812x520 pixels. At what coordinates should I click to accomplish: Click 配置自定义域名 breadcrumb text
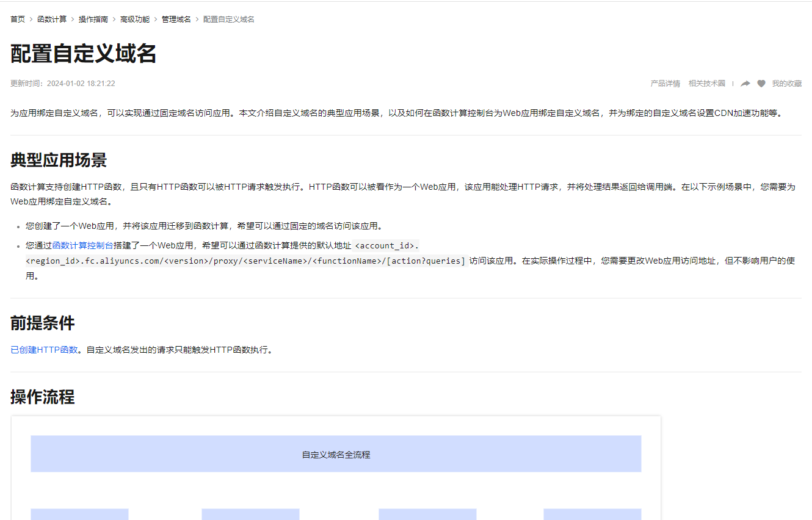229,20
